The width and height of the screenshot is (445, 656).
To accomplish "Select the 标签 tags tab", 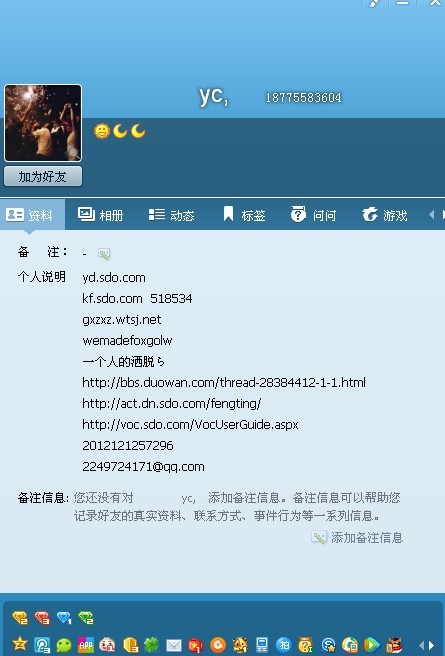I will coord(244,215).
